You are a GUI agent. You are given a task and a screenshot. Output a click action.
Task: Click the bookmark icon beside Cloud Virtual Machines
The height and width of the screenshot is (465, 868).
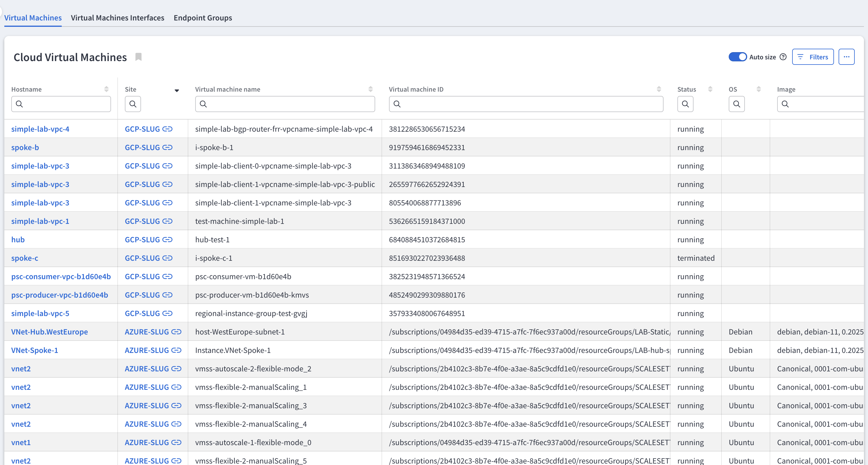click(x=138, y=57)
